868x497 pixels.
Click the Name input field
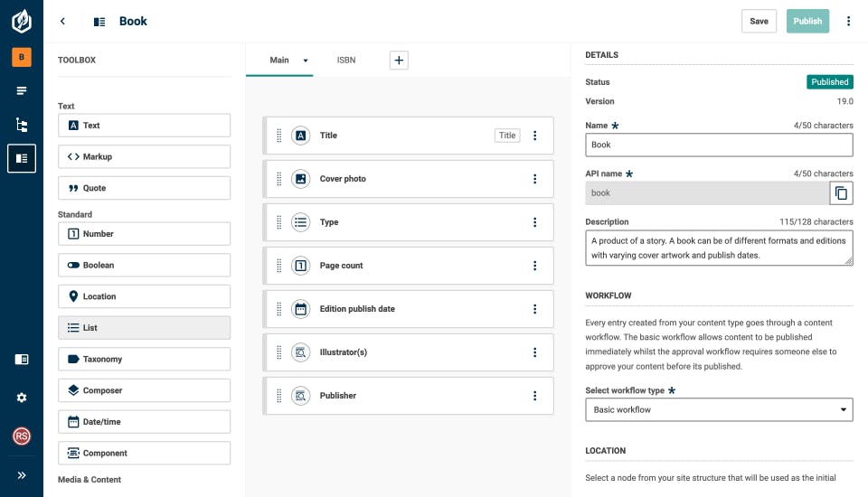pyautogui.click(x=719, y=145)
